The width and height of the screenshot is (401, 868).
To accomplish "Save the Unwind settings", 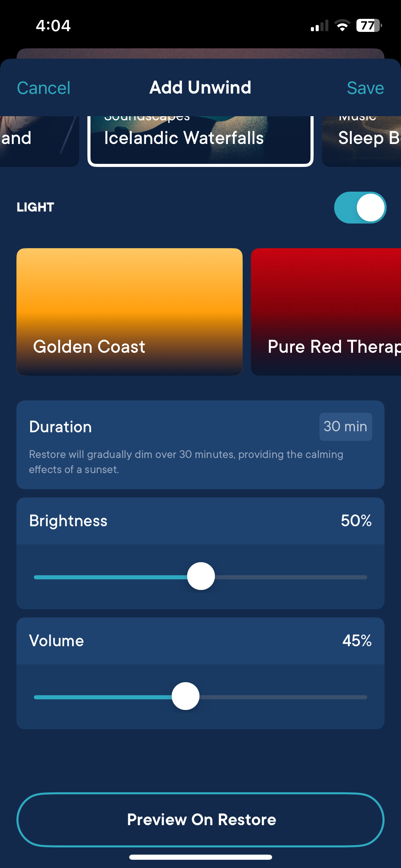I will (365, 88).
